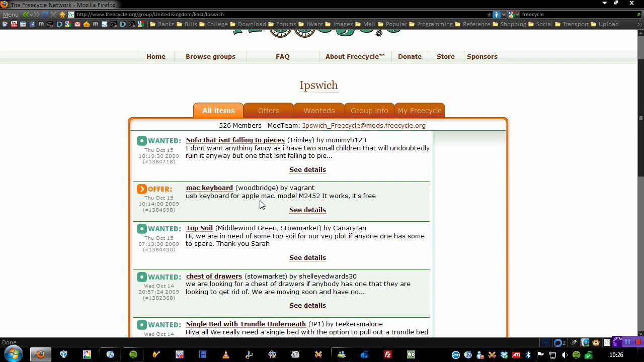Open the volume speaker tray icon
Image resolution: width=644 pixels, height=362 pixels.
565,355
